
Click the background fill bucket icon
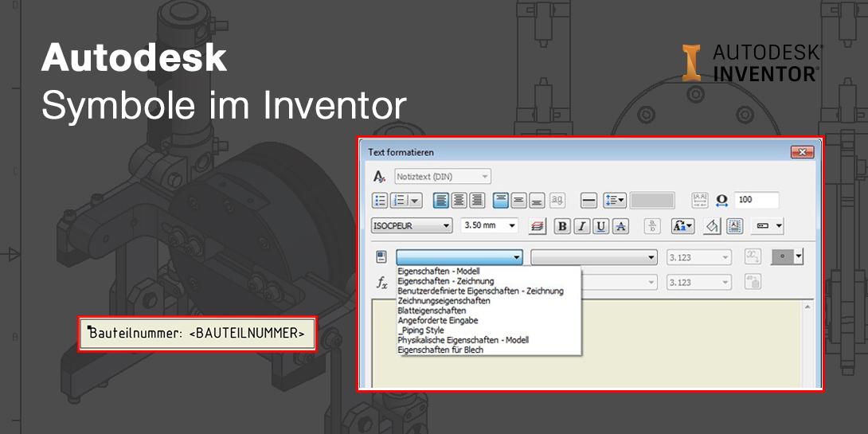(x=712, y=226)
